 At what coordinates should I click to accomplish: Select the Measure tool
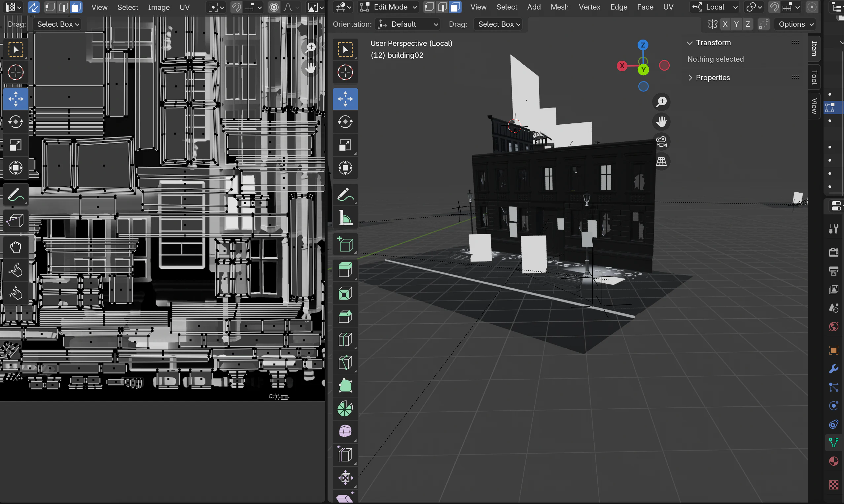pos(345,218)
